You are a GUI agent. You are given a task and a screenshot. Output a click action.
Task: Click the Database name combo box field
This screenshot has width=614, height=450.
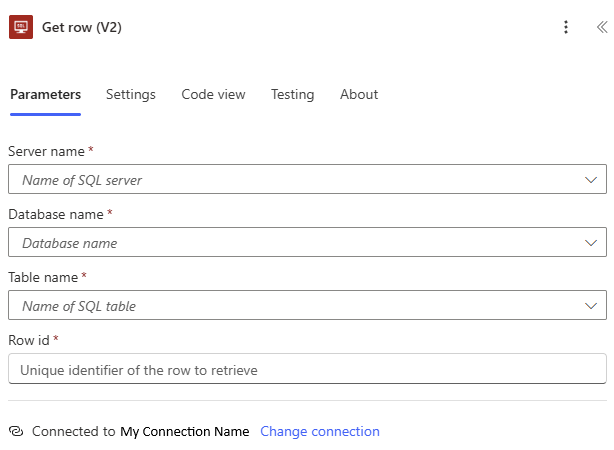coord(307,242)
